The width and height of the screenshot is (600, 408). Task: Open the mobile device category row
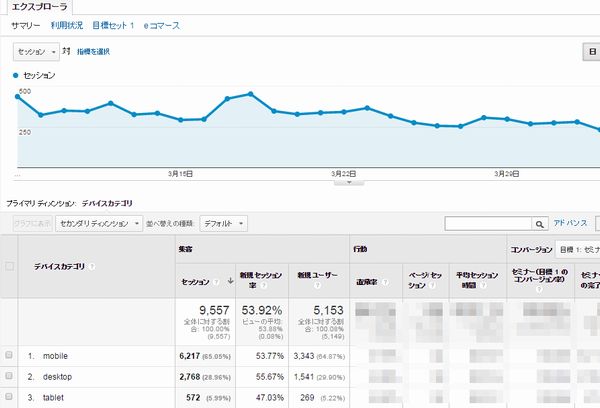55,356
